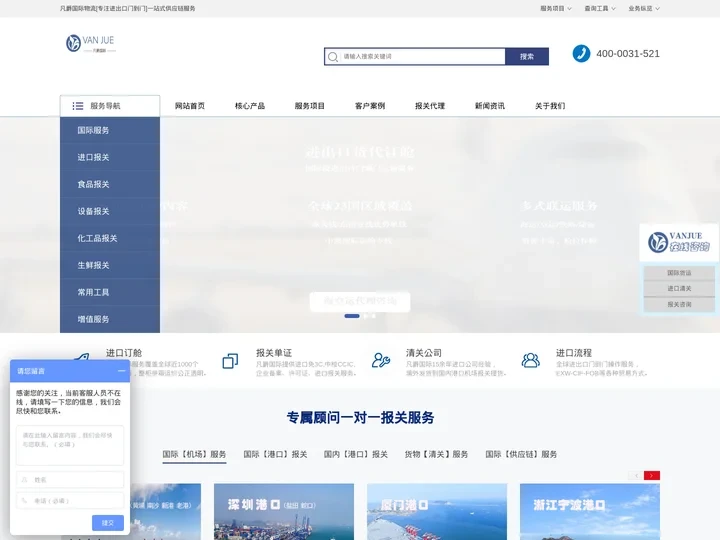Select the active first banner slide indicator
Image resolution: width=720 pixels, height=540 pixels.
pos(352,316)
